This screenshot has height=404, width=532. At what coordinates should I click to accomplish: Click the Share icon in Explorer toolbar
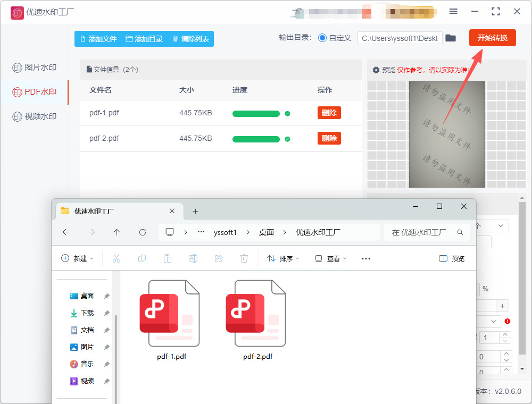pyautogui.click(x=219, y=258)
